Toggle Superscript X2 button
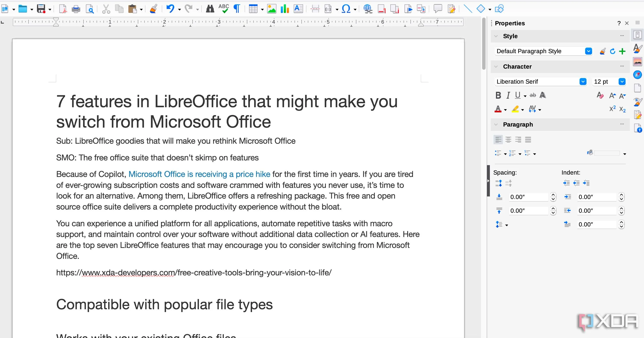Image resolution: width=644 pixels, height=338 pixels. (x=612, y=109)
